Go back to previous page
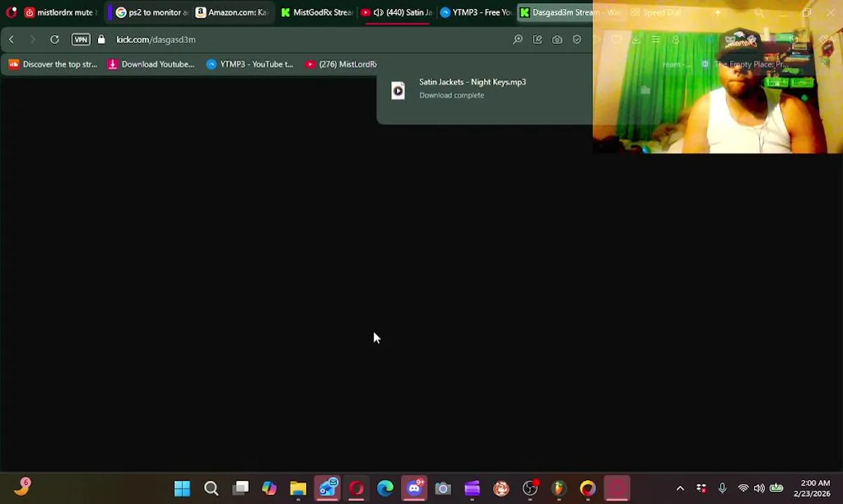This screenshot has height=504, width=843. click(x=11, y=40)
